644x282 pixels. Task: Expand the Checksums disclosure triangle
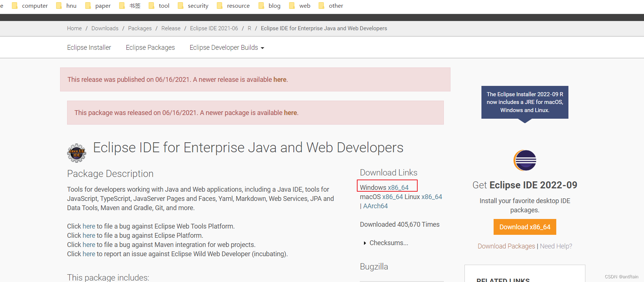pyautogui.click(x=365, y=243)
